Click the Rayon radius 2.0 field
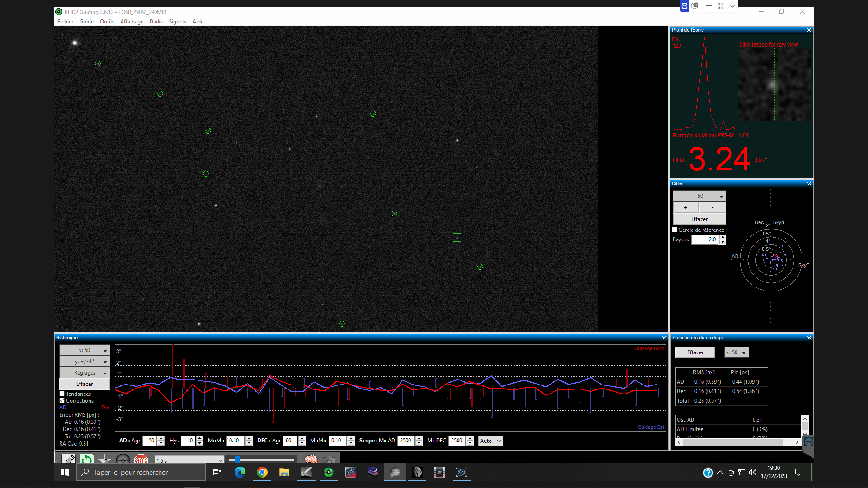This screenshot has width=868, height=488. click(705, 240)
